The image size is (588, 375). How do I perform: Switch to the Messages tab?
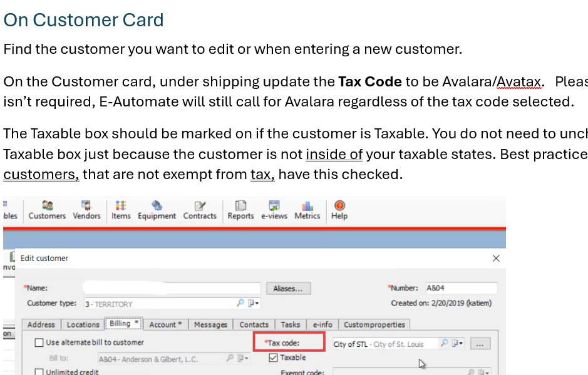tap(210, 324)
